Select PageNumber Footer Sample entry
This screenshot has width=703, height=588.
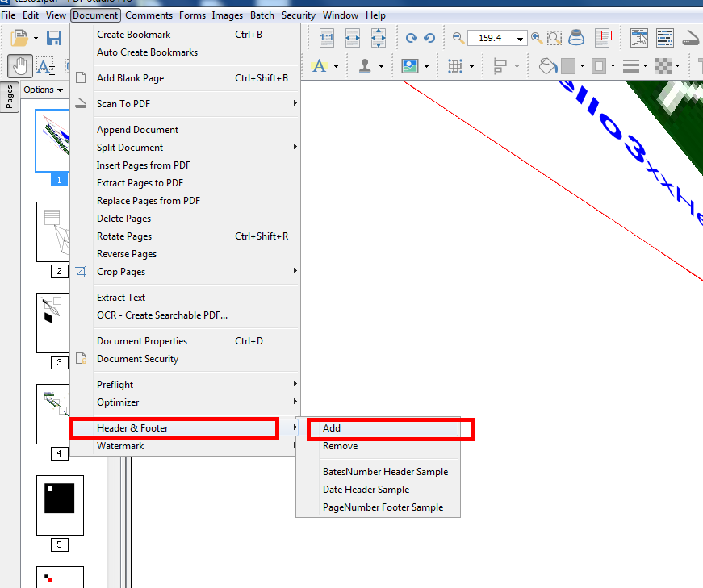tap(383, 507)
